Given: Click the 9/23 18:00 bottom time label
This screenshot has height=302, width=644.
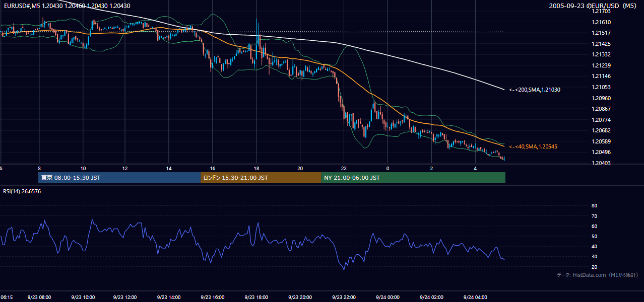Looking at the screenshot, I should pos(256,297).
